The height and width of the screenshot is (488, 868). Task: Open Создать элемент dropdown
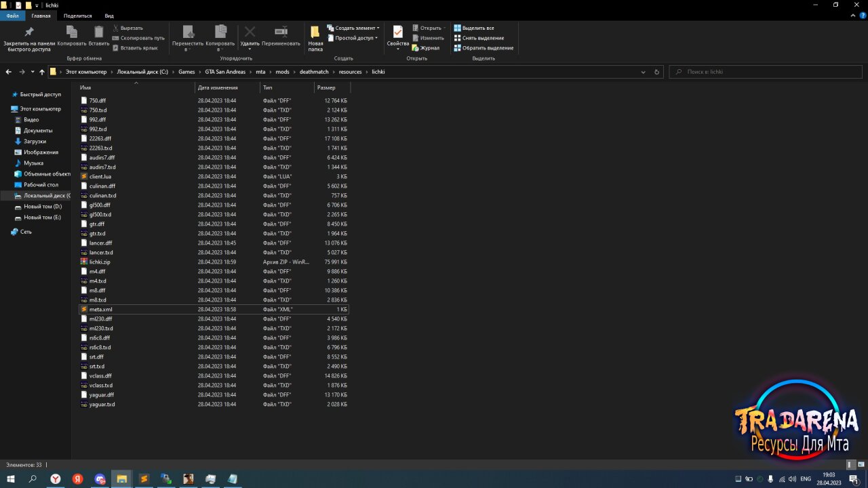[x=353, y=28]
